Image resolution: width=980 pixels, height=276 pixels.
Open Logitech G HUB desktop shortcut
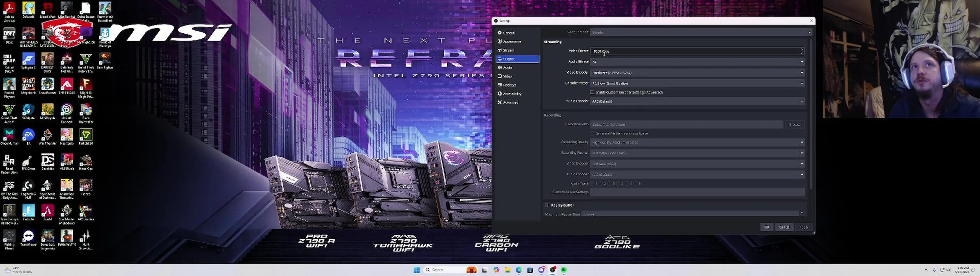click(x=28, y=189)
